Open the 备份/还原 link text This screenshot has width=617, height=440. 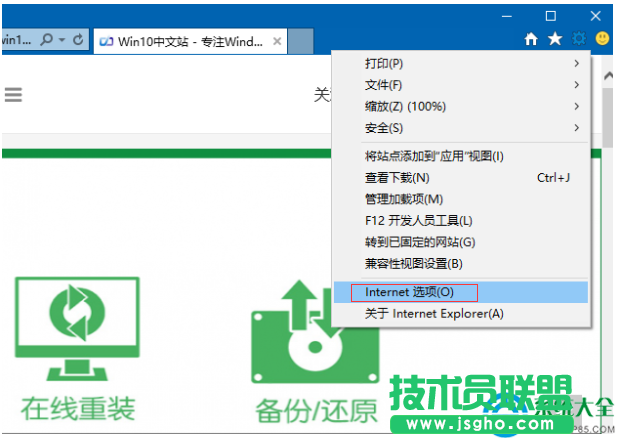click(x=316, y=411)
